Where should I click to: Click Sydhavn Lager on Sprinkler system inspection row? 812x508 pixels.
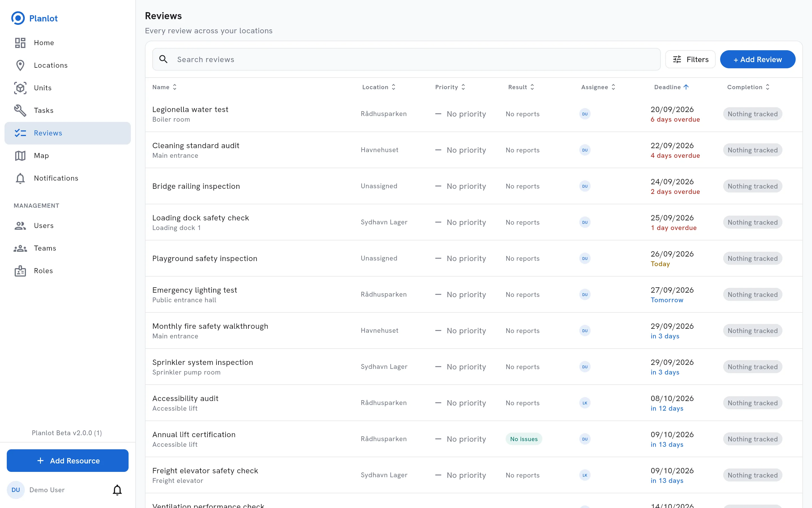tap(384, 367)
